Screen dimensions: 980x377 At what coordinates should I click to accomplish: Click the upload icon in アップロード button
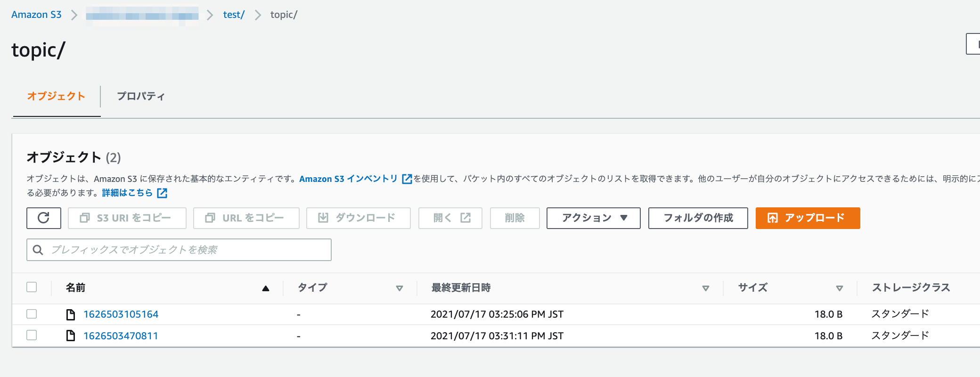tap(773, 218)
